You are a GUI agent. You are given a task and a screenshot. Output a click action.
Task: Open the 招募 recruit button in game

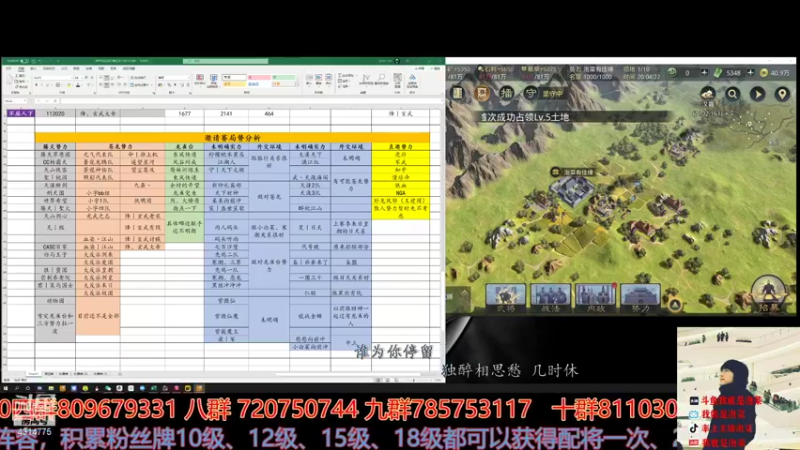pyautogui.click(x=768, y=294)
